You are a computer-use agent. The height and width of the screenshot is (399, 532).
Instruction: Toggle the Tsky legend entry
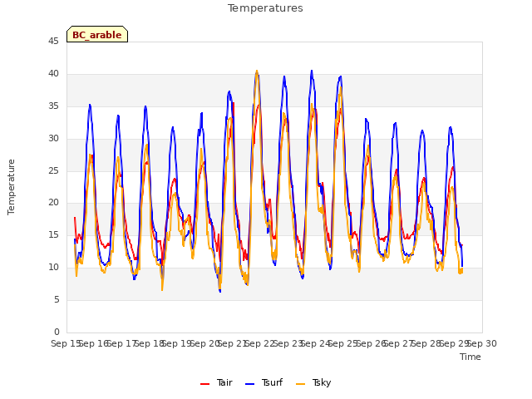[313, 382]
